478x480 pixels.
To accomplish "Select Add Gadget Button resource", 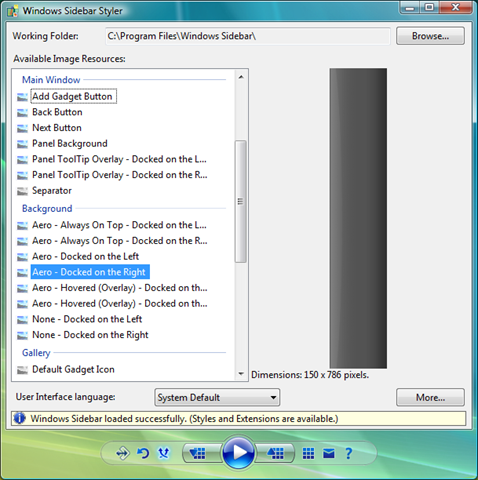I will pyautogui.click(x=72, y=96).
